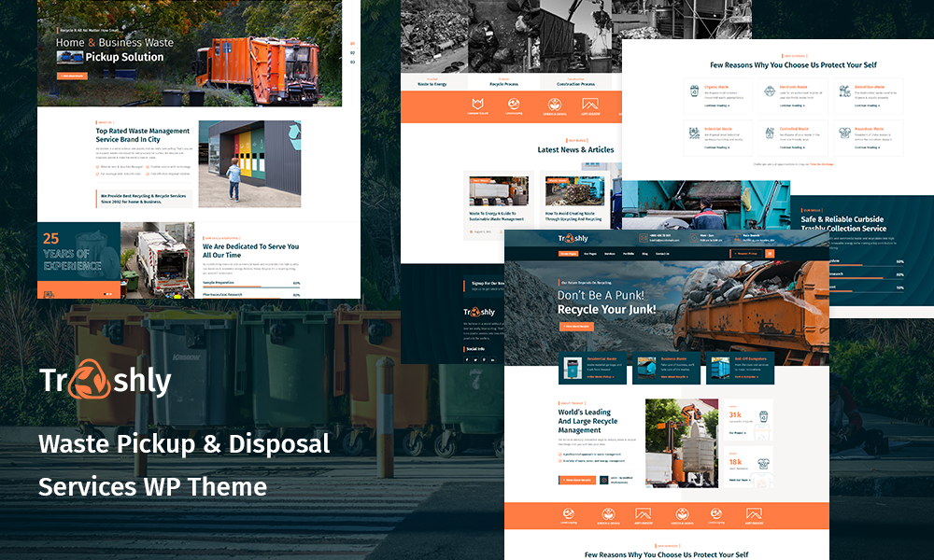Open the 'Waste To Energy' article thumbnail
This screenshot has height=560, width=934.
(497, 191)
